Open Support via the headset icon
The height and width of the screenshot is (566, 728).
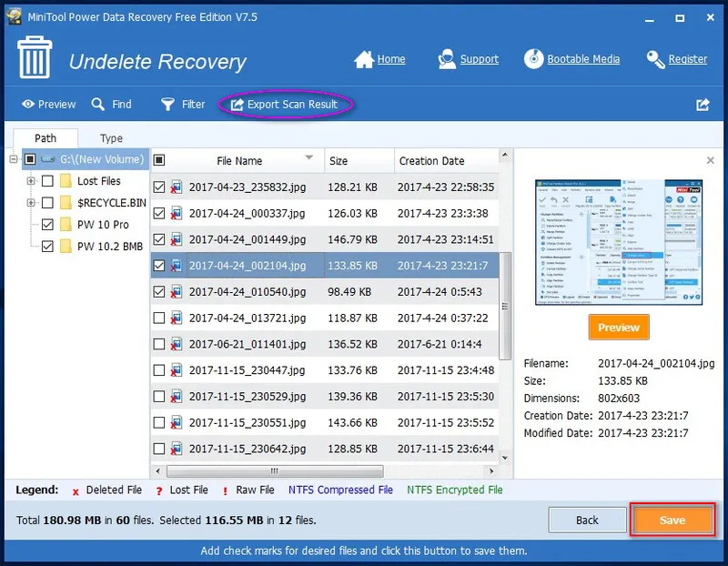coord(446,59)
